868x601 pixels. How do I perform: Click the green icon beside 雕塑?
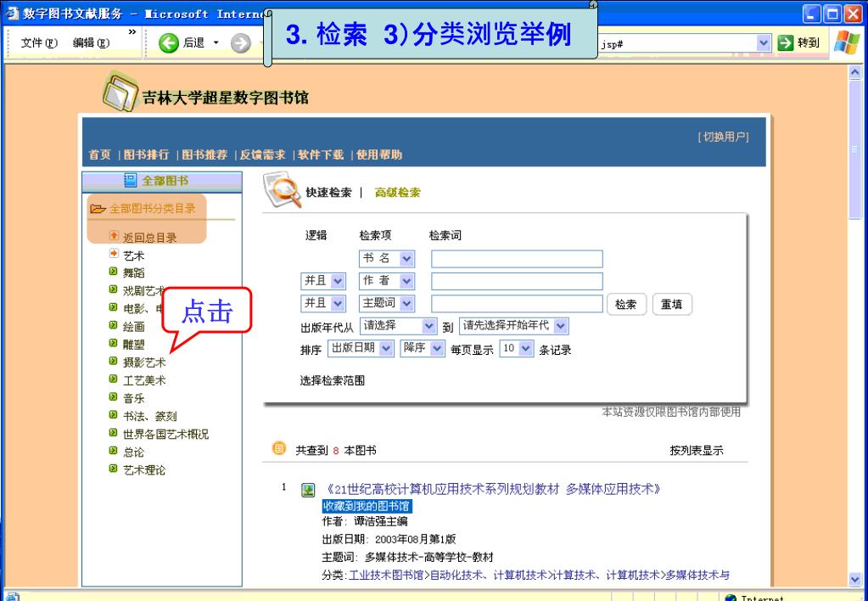click(114, 343)
